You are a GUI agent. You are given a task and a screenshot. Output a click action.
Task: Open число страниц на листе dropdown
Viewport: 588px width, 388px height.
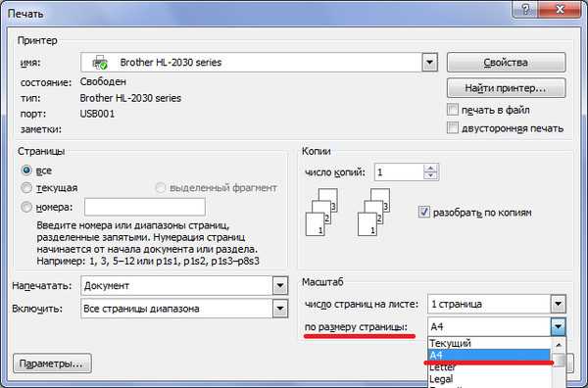pos(558,304)
